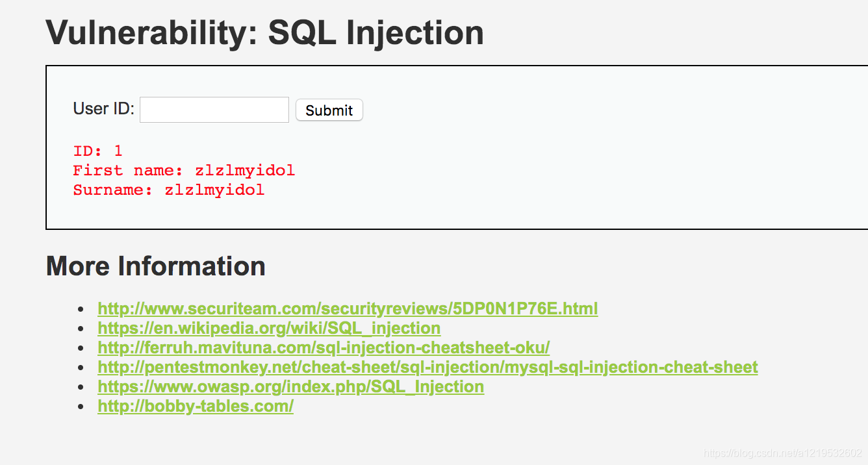Follow the owasp.org SQL_Injection link
The height and width of the screenshot is (465, 868).
pyautogui.click(x=290, y=386)
